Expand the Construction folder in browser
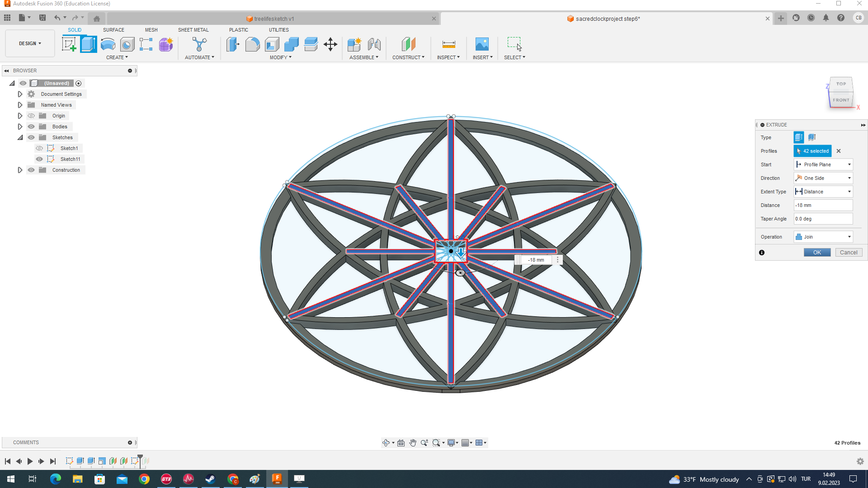Screen dimensions: 868x488 tap(20, 170)
